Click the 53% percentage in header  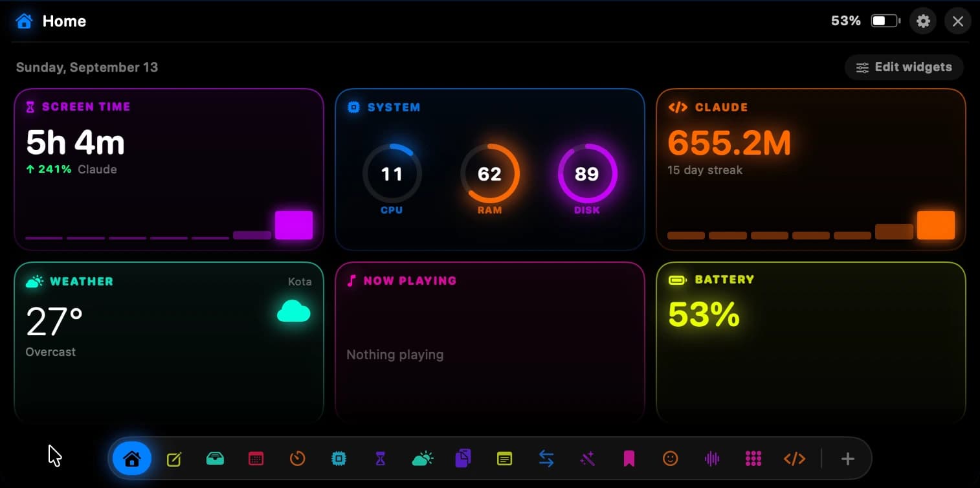pyautogui.click(x=846, y=21)
